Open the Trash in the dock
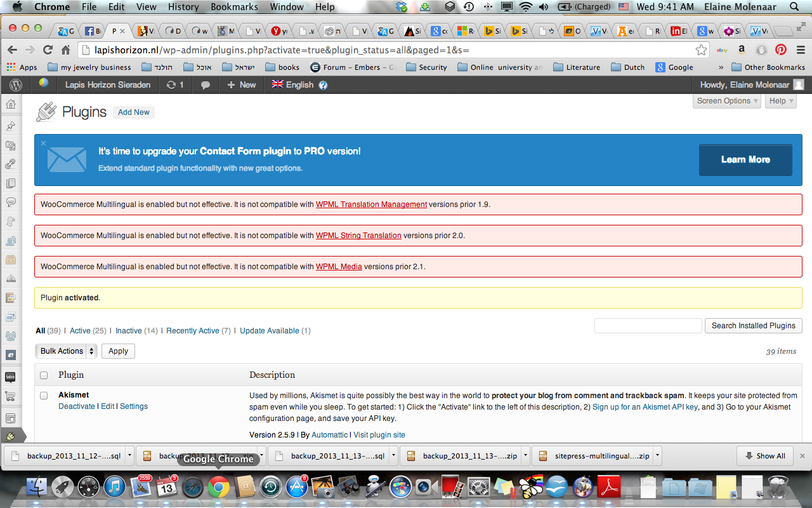Viewport: 812px width, 508px height. [778, 487]
